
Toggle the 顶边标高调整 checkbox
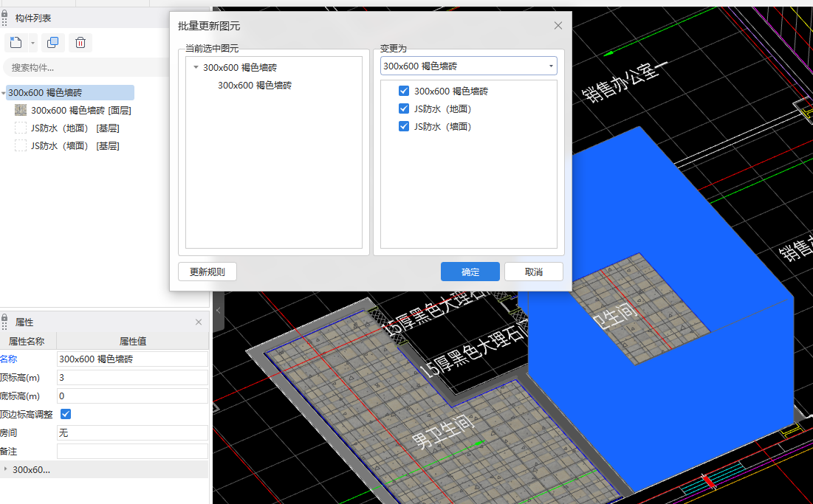click(66, 414)
